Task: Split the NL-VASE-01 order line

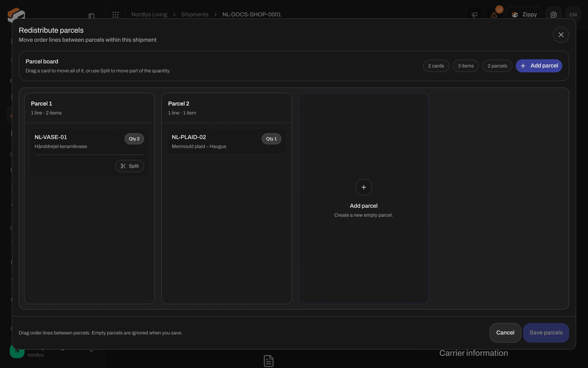Action: pyautogui.click(x=129, y=166)
